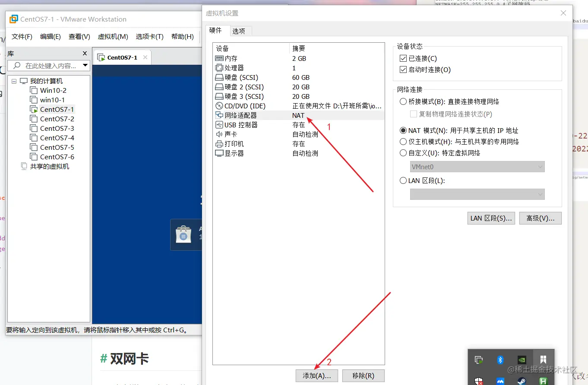The width and height of the screenshot is (588, 385).
Task: Toggle the 启动时连接(O) checkbox
Action: (403, 69)
